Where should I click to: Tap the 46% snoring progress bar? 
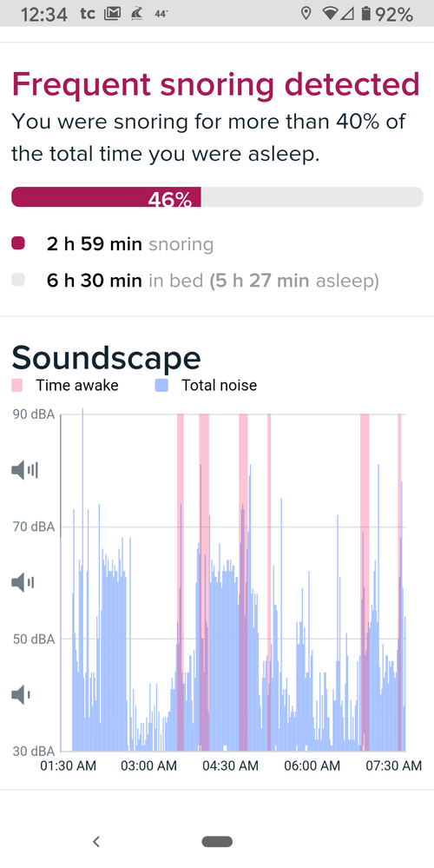click(217, 197)
